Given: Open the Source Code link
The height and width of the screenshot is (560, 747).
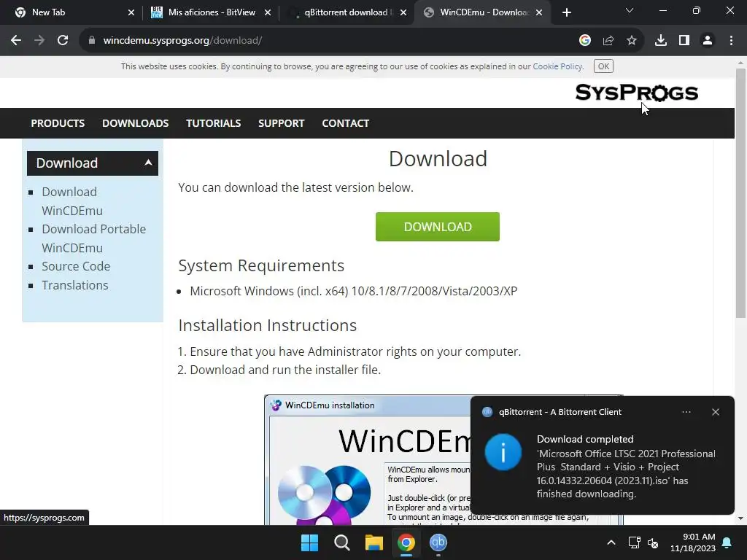Looking at the screenshot, I should pos(76,266).
